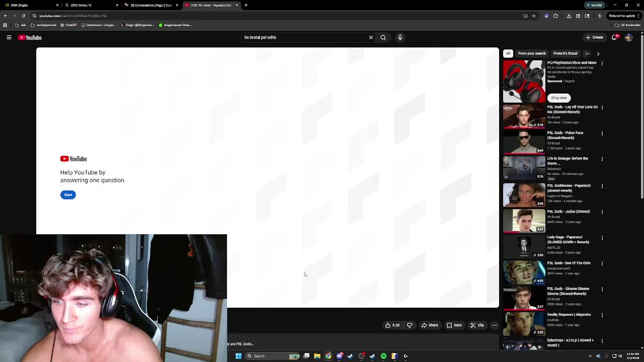Open menu for Poker Face video
This screenshot has height=362, width=644.
coord(602,134)
